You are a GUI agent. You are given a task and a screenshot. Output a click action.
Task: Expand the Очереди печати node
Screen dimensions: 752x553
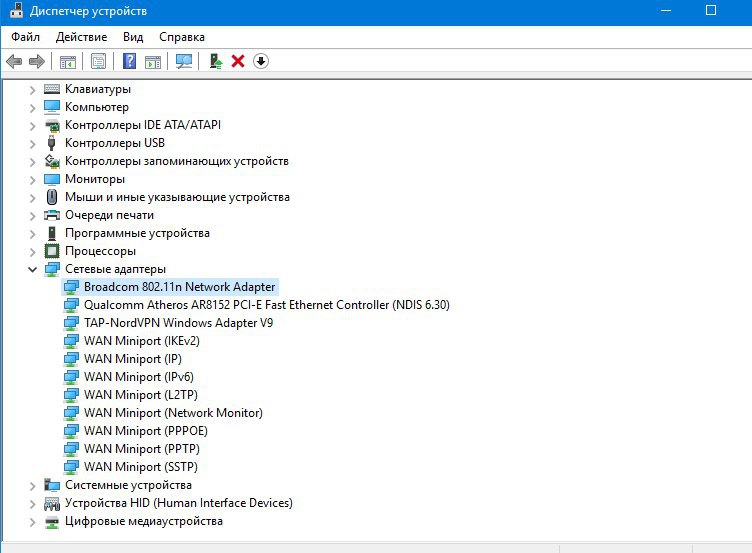(x=32, y=215)
